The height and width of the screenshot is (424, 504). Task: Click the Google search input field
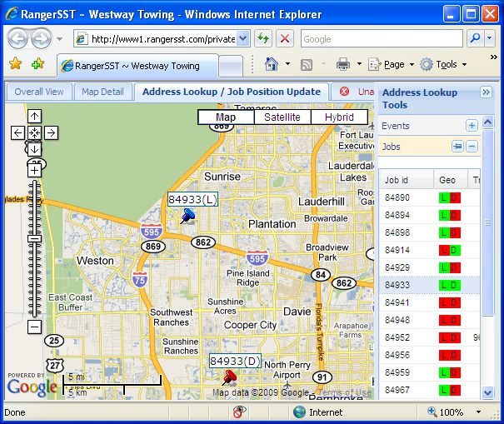click(x=380, y=39)
